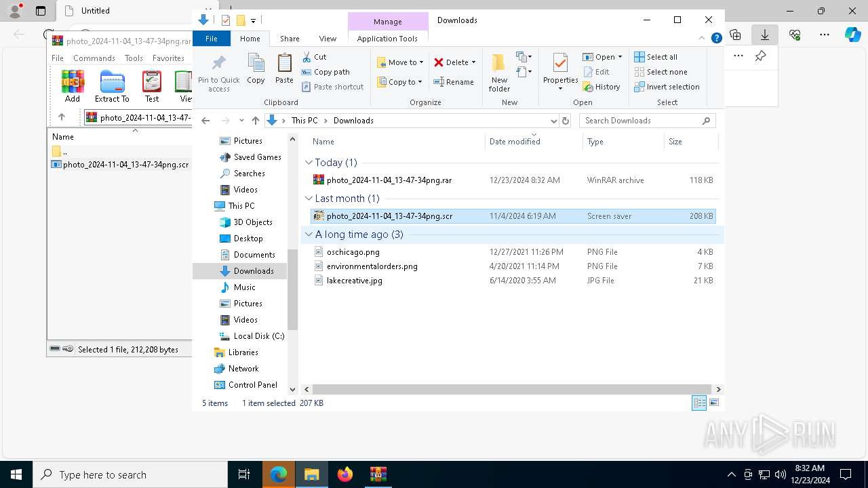This screenshot has height=488, width=868.
Task: Click Copy path in ribbon
Action: (x=325, y=72)
